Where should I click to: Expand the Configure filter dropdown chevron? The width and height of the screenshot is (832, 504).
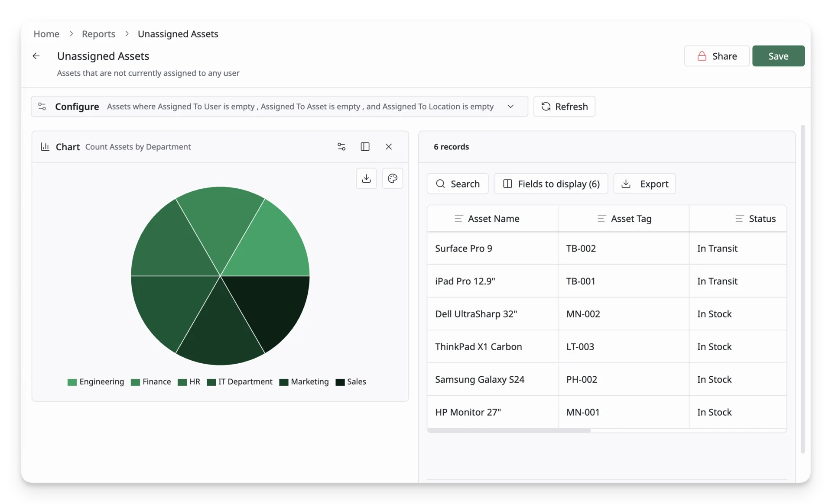click(510, 107)
